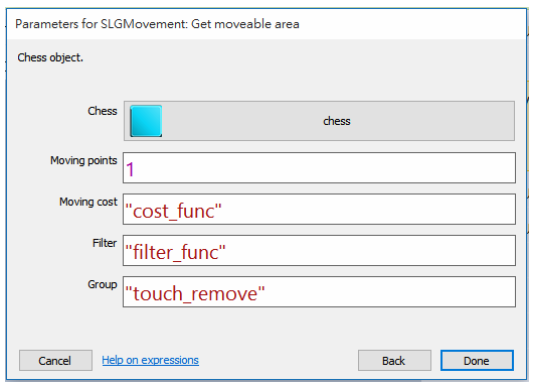Viewport: 536px width, 391px height.
Task: Click the "filter_func" text value
Action: click(175, 252)
